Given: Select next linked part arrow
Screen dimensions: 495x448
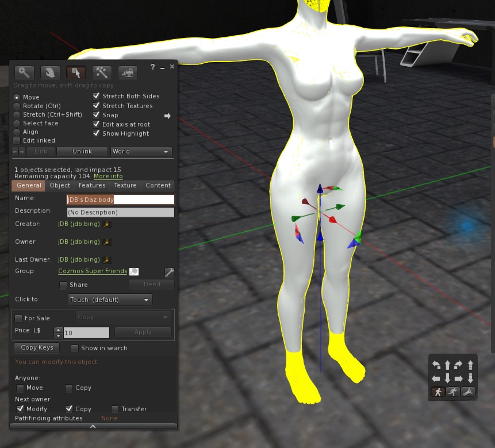Looking at the screenshot, I should [x=21, y=152].
